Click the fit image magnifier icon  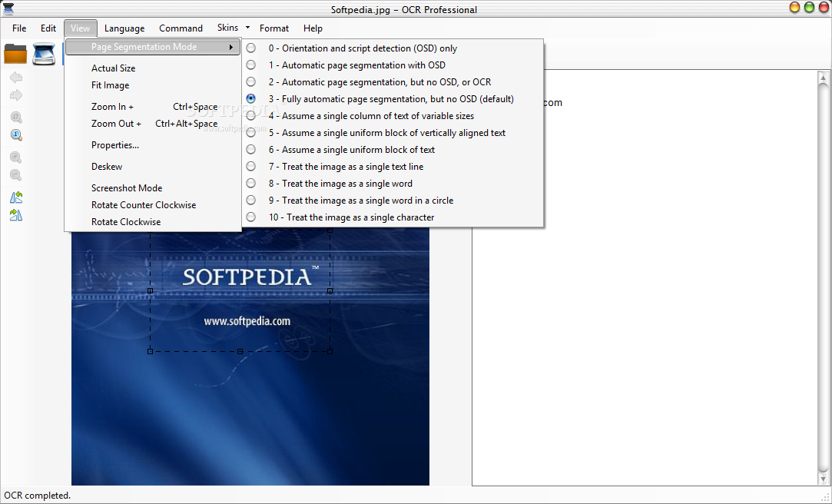(x=16, y=118)
